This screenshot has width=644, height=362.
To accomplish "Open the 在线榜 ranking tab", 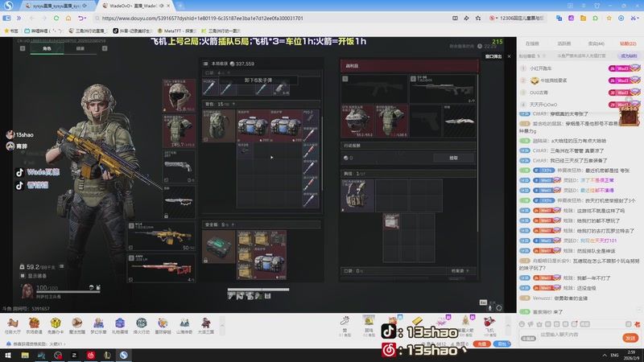I will pos(532,43).
